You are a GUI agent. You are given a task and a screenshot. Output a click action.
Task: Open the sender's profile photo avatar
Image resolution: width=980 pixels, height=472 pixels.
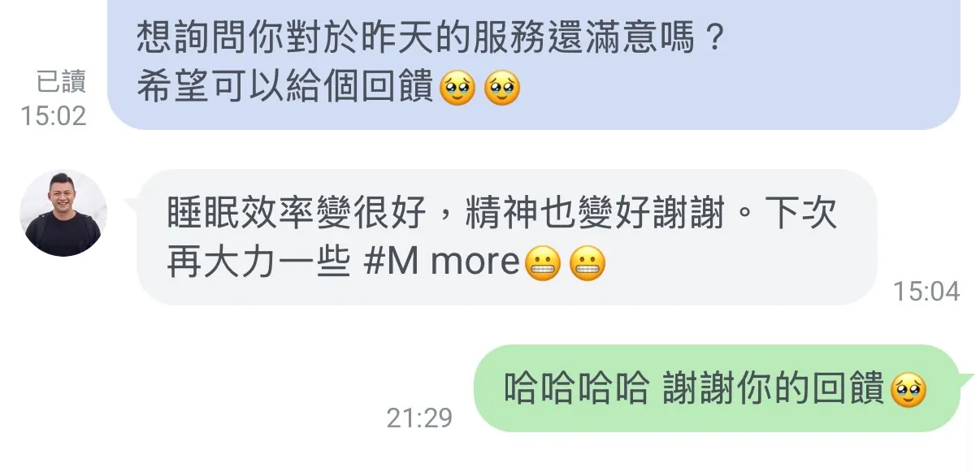63,213
